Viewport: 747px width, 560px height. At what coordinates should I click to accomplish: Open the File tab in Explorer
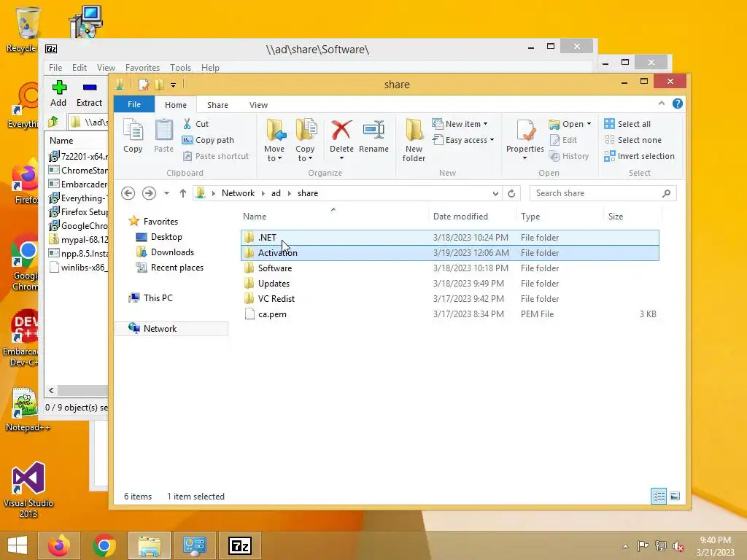[x=134, y=104]
